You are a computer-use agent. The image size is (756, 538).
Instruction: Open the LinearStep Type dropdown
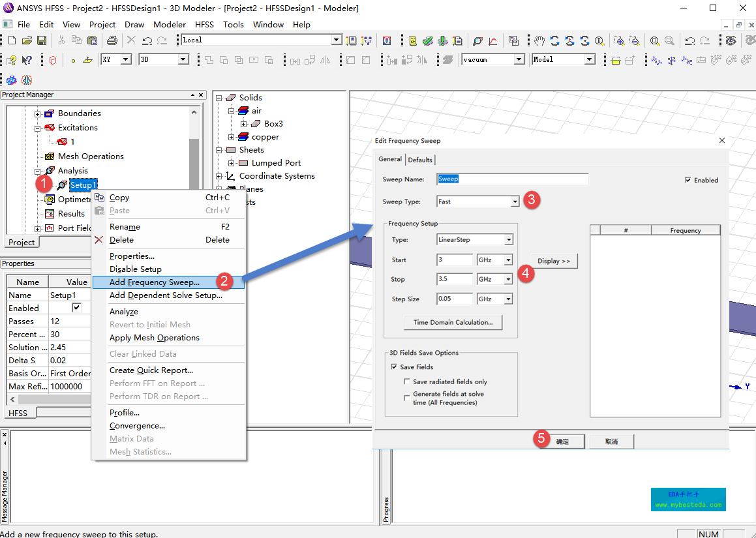click(508, 240)
